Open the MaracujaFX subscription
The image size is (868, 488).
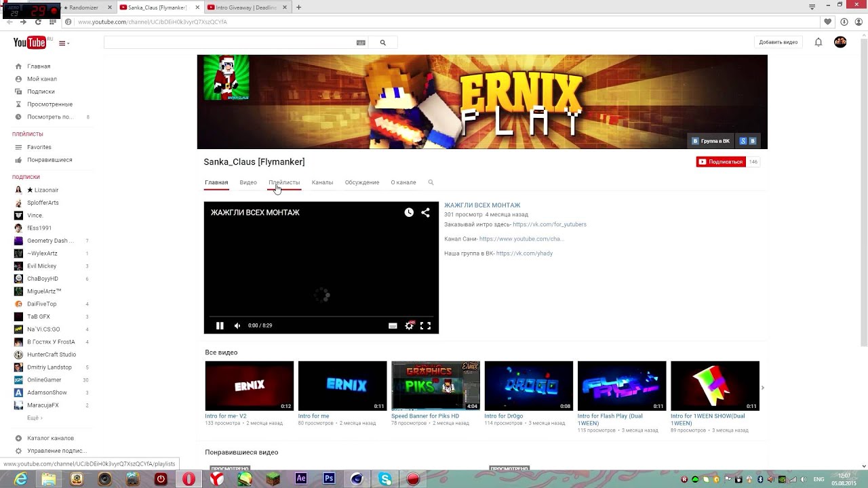pyautogui.click(x=43, y=405)
